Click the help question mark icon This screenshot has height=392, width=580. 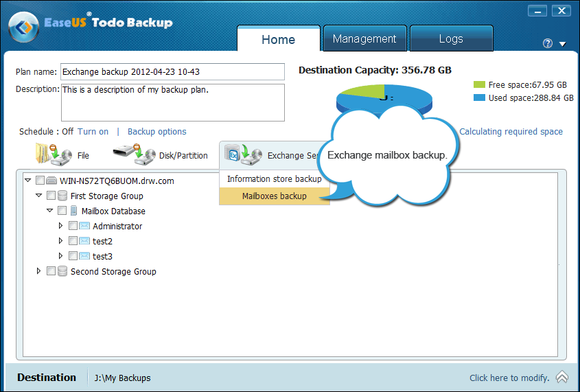coord(547,43)
